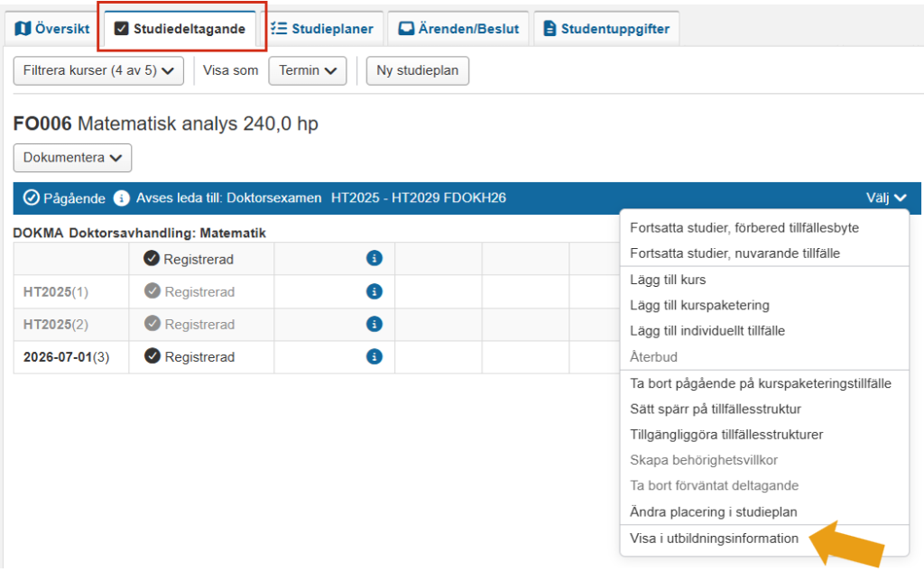Click the Pågående checkmark status icon
The image size is (924, 571).
coord(31,198)
